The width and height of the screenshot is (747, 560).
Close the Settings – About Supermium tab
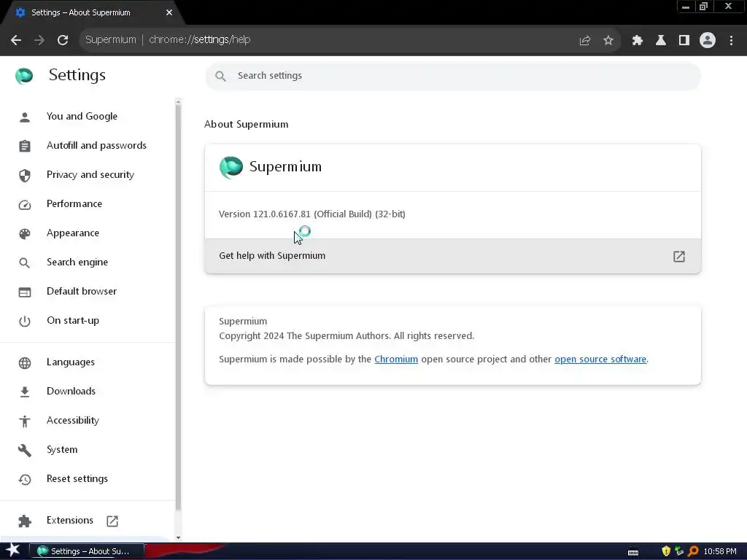(x=169, y=12)
